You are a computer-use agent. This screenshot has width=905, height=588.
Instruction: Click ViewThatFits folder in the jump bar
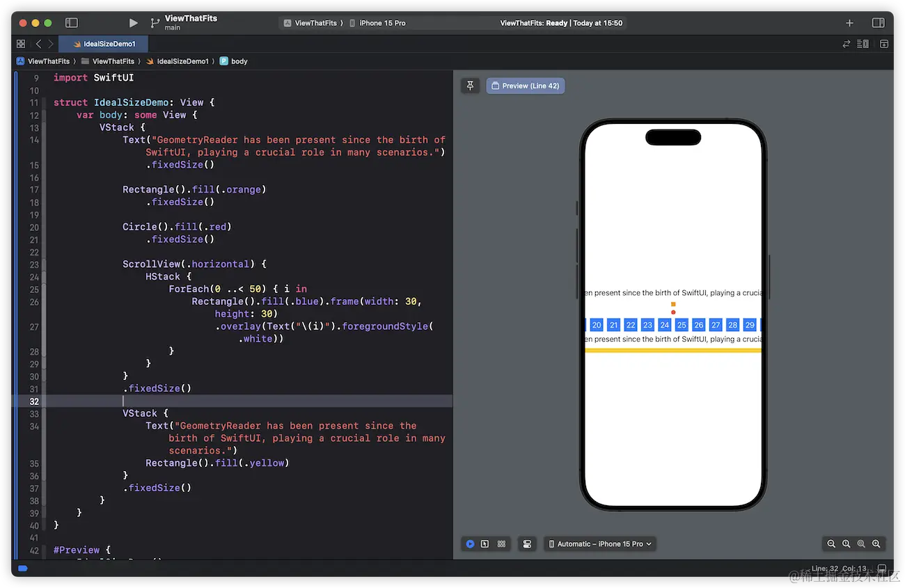click(108, 61)
